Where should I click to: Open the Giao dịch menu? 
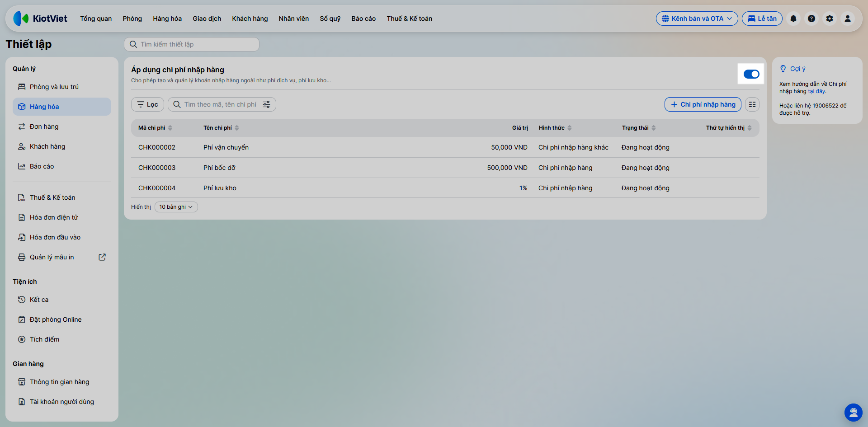tap(207, 19)
